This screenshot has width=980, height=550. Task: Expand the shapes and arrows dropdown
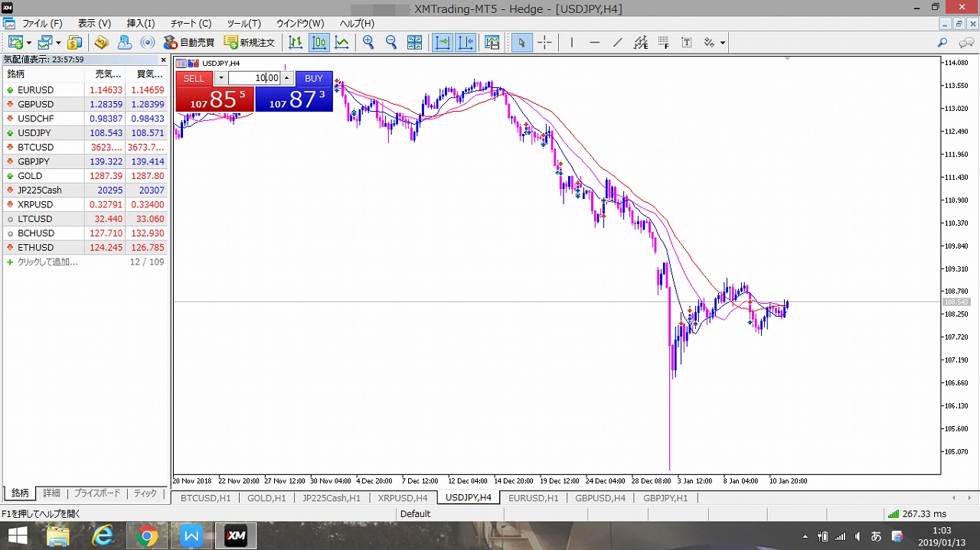tap(722, 43)
